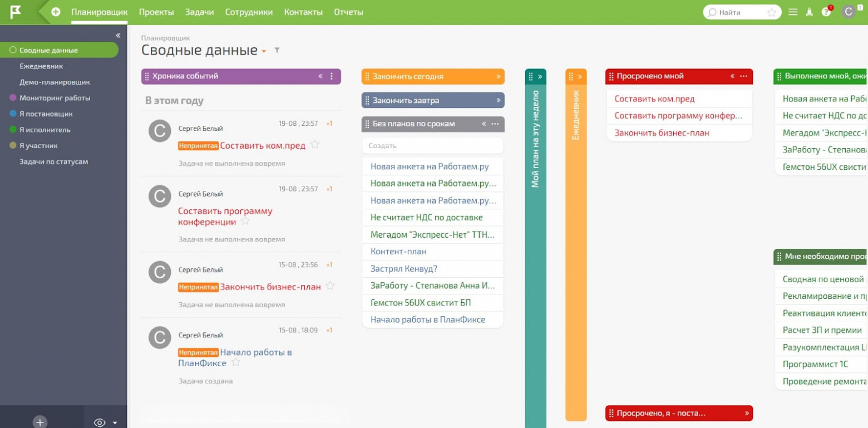The width and height of the screenshot is (868, 428).
Task: Select Мониторинг работы in the sidebar
Action: (55, 98)
